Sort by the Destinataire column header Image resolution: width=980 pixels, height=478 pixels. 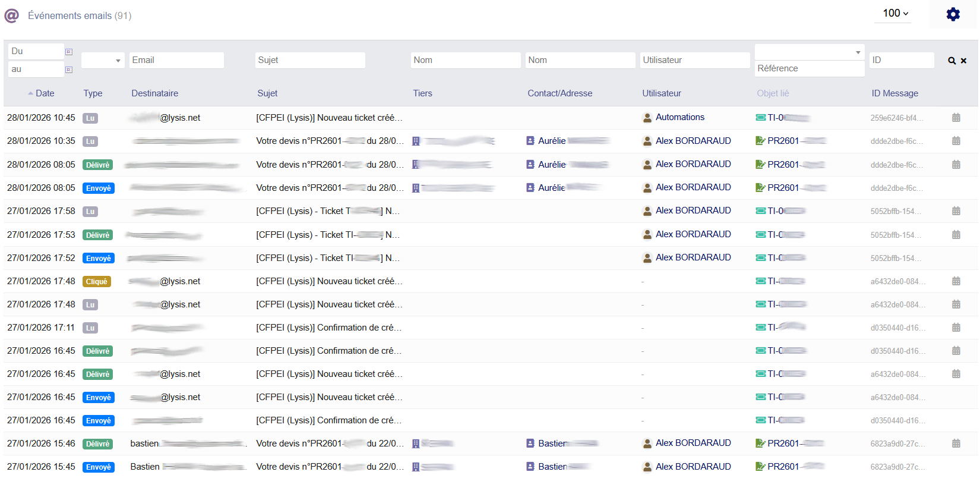[154, 93]
